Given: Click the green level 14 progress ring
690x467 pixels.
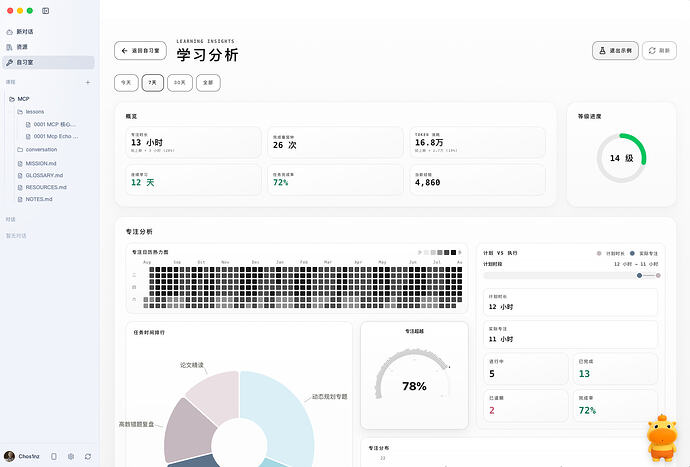Looking at the screenshot, I should (x=621, y=158).
